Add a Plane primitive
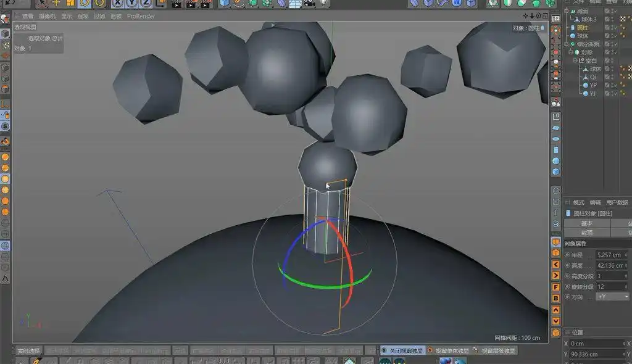 (556, 128)
